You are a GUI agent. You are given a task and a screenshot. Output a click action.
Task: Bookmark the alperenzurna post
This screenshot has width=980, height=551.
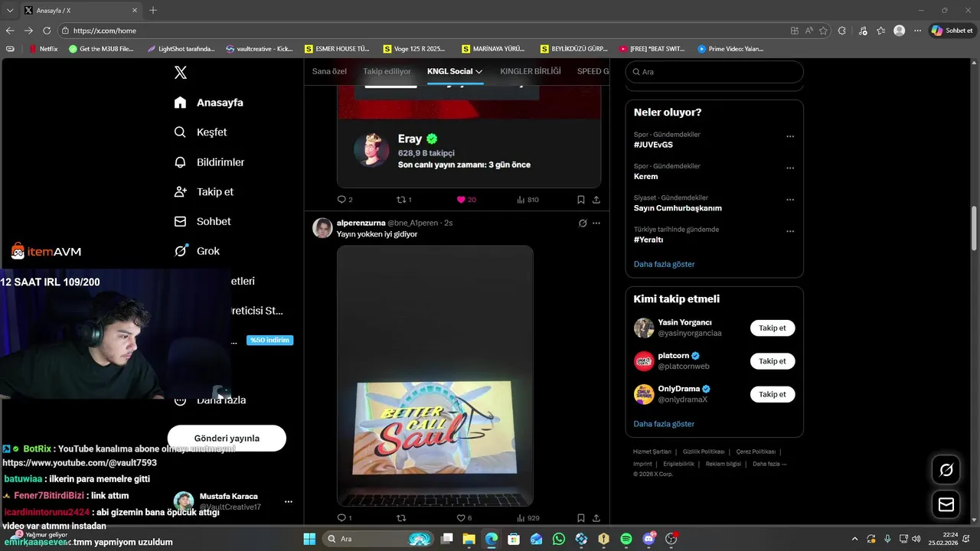[581, 518]
